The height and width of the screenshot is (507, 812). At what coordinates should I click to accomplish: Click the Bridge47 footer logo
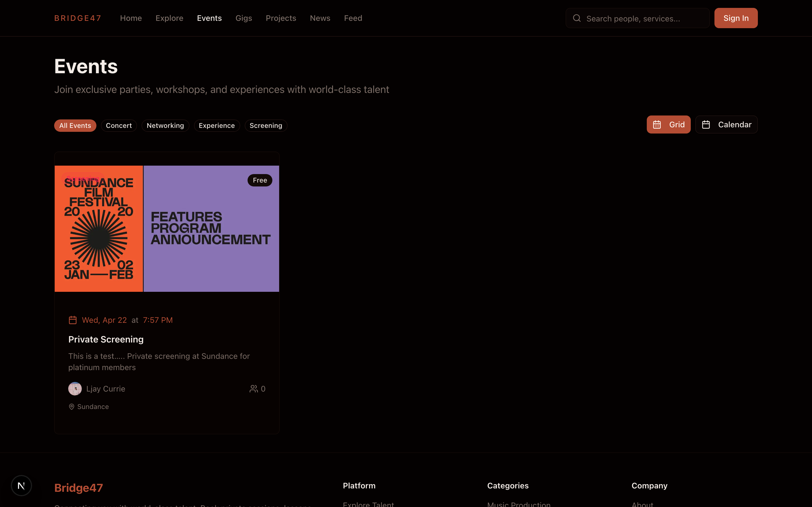pyautogui.click(x=78, y=488)
